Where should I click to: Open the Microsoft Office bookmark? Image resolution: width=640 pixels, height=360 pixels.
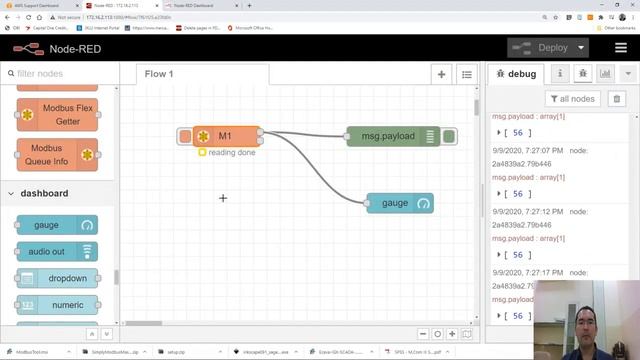coord(250,28)
